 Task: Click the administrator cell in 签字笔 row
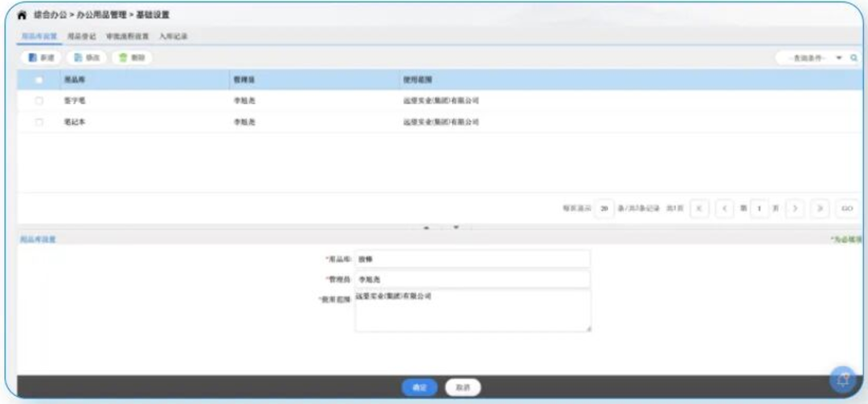tap(244, 100)
